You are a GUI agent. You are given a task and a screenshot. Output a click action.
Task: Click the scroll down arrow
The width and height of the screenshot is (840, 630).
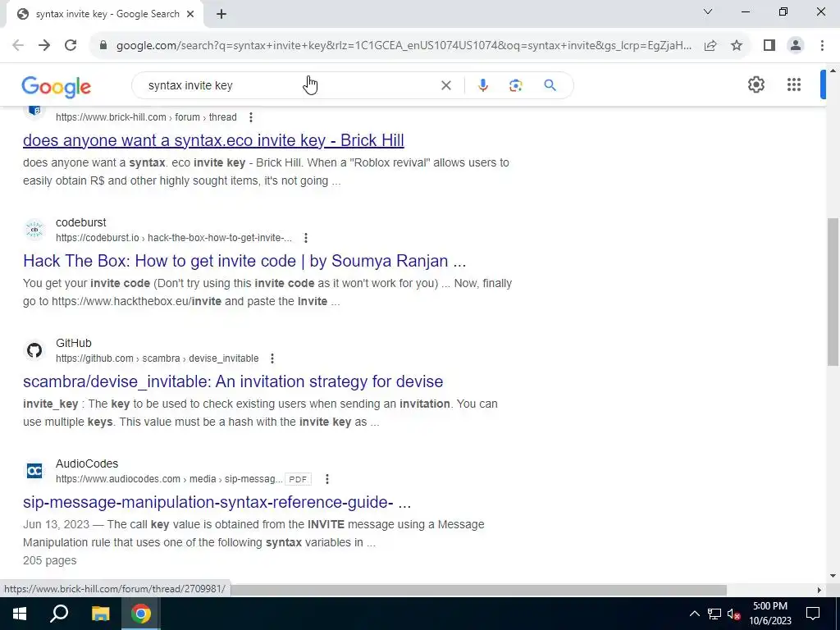coord(833,577)
